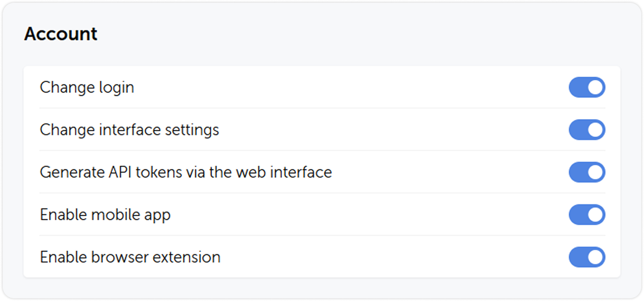This screenshot has height=301, width=644.
Task: Click the toggle next to Change interface settings
Action: click(x=587, y=130)
